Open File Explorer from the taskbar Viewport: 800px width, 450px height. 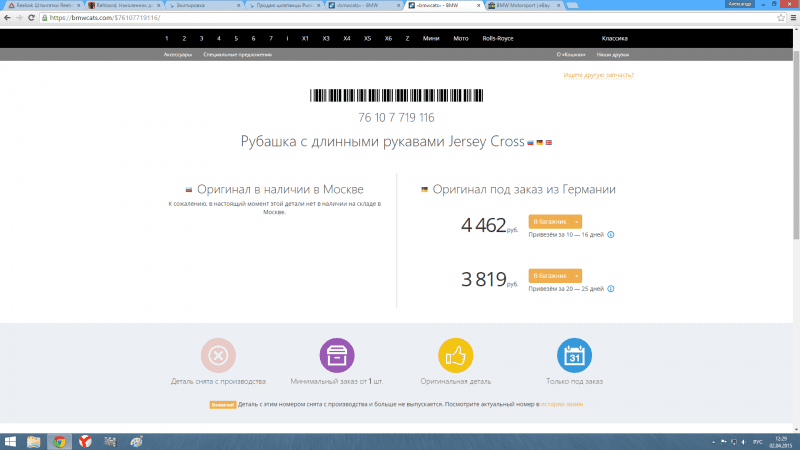[34, 442]
